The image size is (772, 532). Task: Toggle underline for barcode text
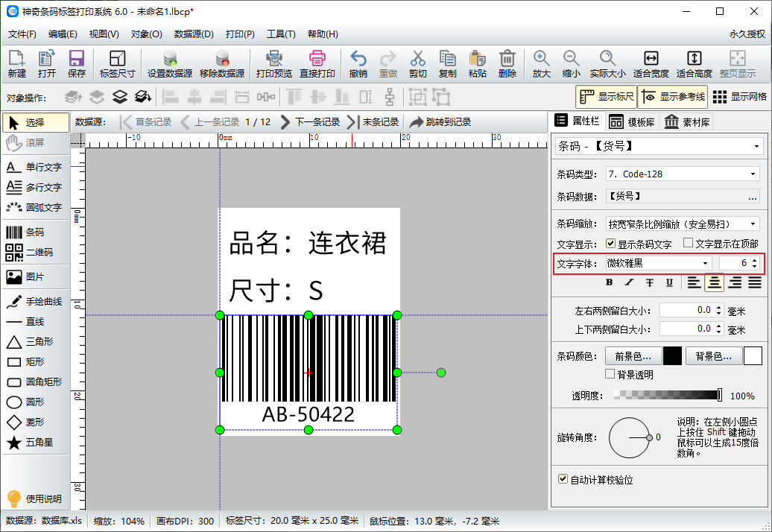coord(670,282)
